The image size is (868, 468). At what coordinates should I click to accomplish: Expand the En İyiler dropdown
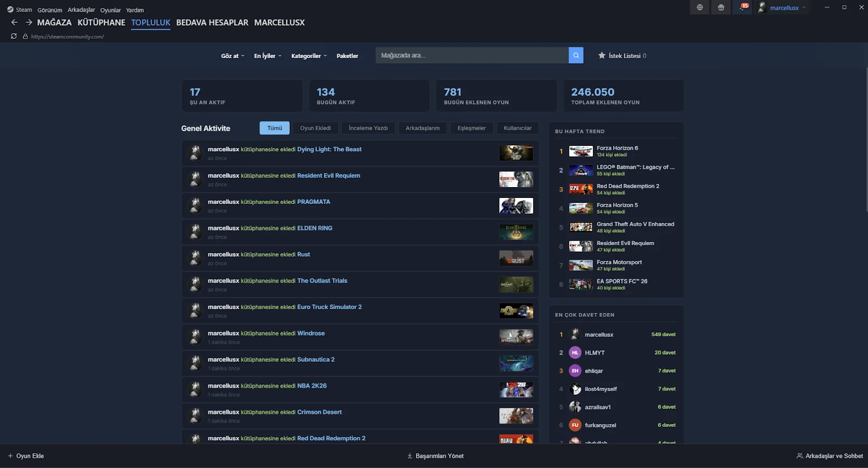click(268, 56)
